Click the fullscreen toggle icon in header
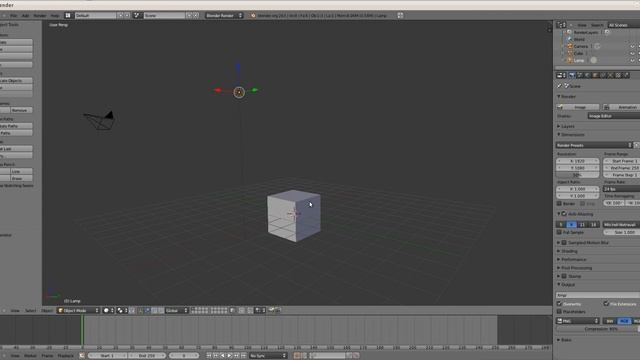Image resolution: width=640 pixels, height=360 pixels. point(400,16)
